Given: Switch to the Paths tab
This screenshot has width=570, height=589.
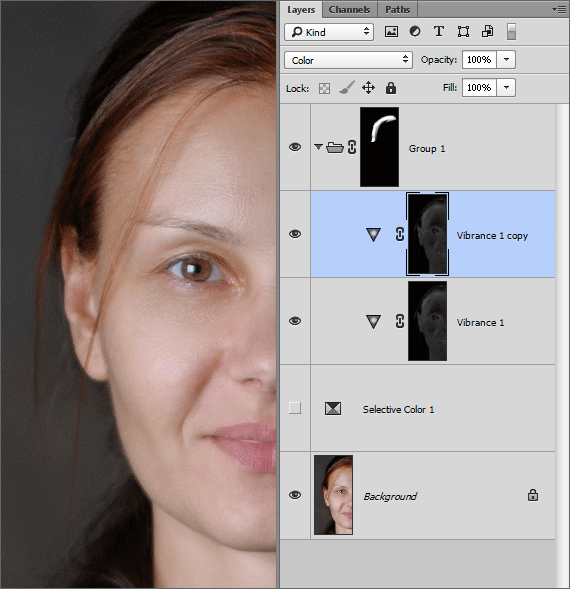Looking at the screenshot, I should point(397,9).
